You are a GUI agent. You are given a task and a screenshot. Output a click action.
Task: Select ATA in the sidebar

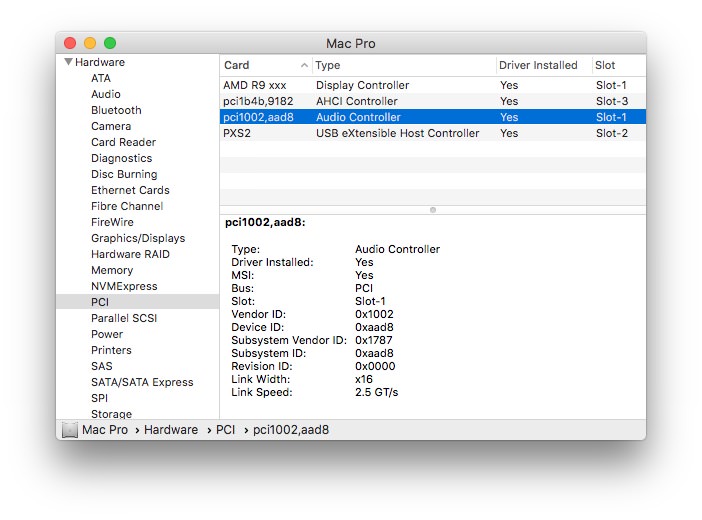coord(101,78)
